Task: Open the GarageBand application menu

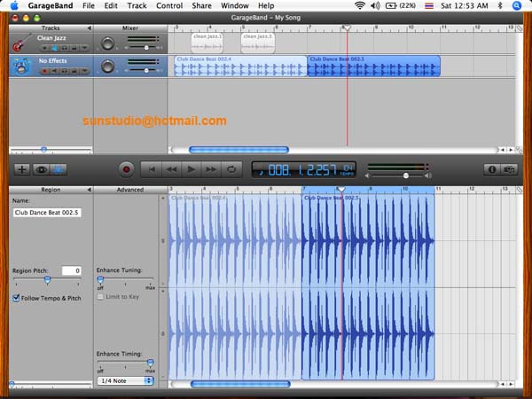Action: pos(51,6)
